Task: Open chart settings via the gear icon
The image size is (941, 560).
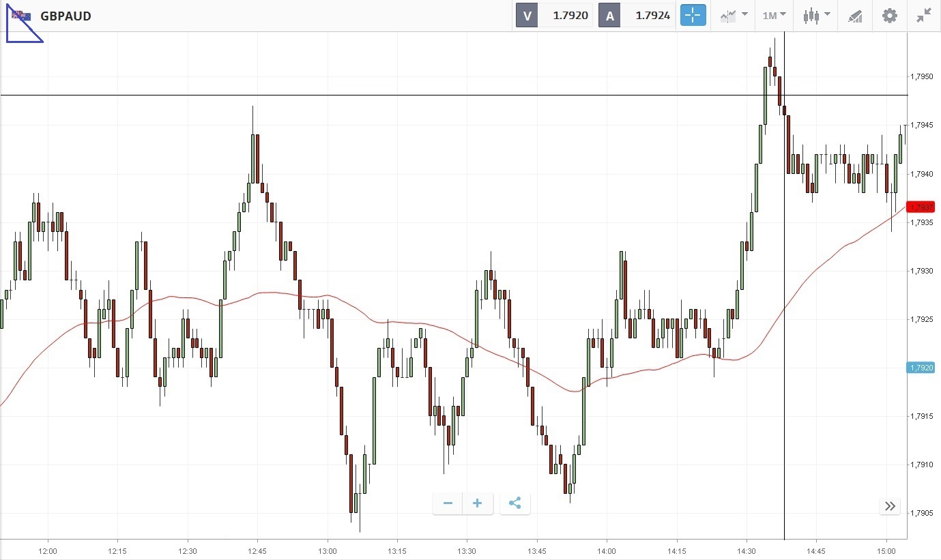Action: (x=890, y=16)
